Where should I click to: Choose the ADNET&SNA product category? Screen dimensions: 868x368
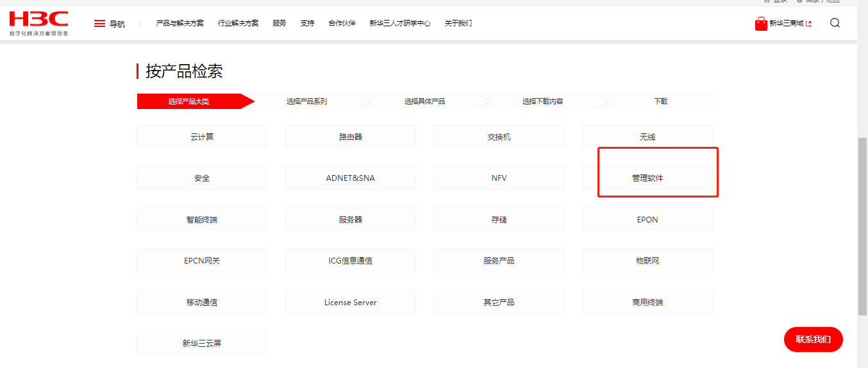[x=351, y=178]
